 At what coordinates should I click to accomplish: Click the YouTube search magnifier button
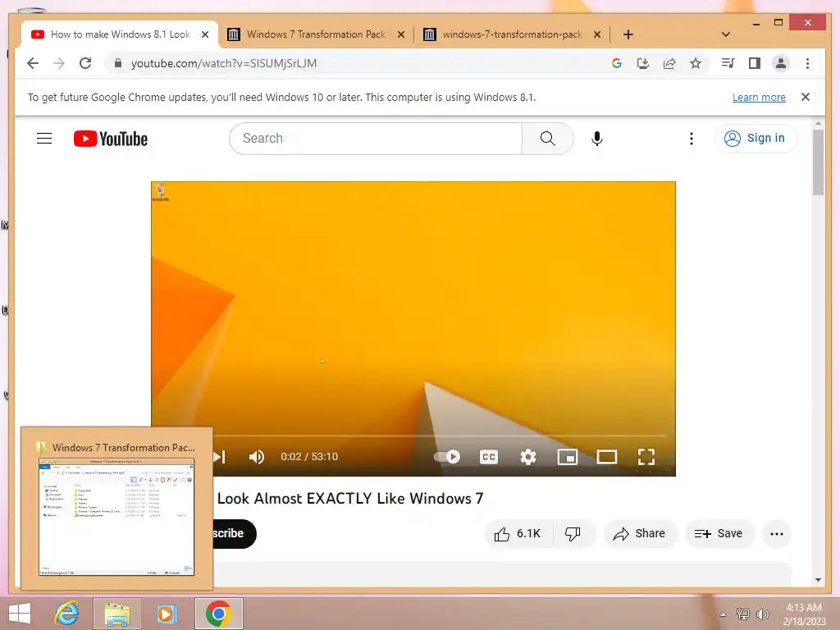(547, 138)
